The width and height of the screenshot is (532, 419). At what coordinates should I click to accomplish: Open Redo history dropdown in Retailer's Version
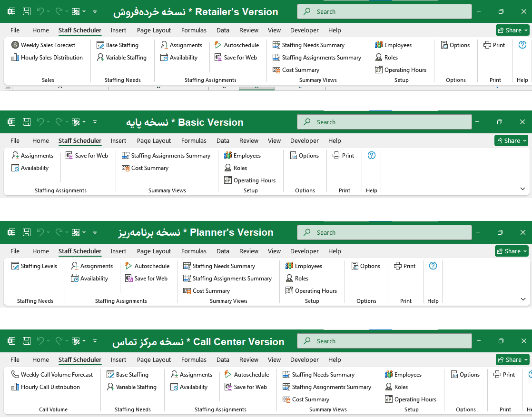pos(67,11)
